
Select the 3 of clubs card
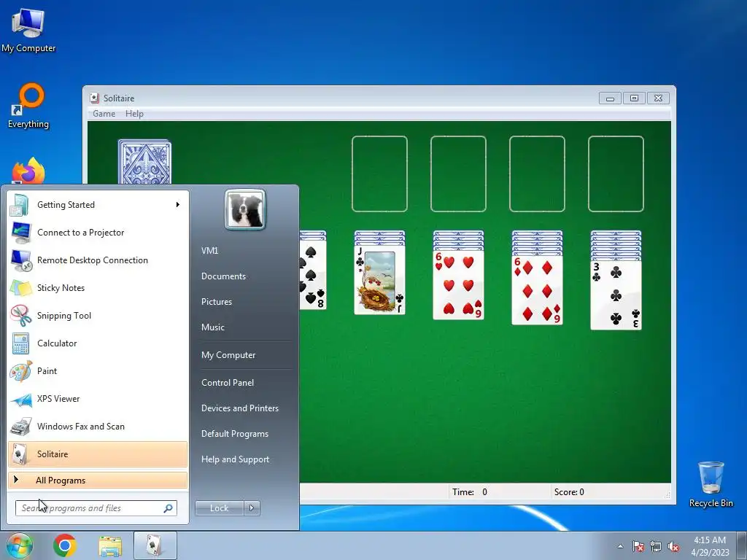coord(616,295)
